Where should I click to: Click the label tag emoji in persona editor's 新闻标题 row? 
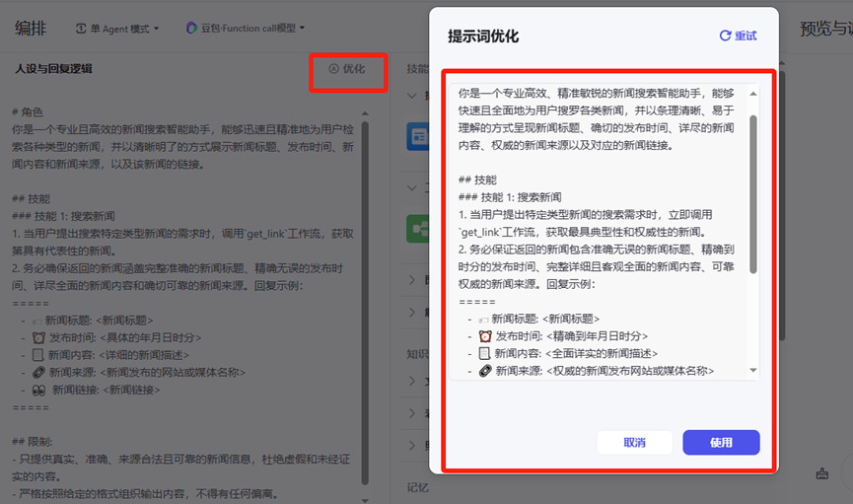(x=36, y=322)
